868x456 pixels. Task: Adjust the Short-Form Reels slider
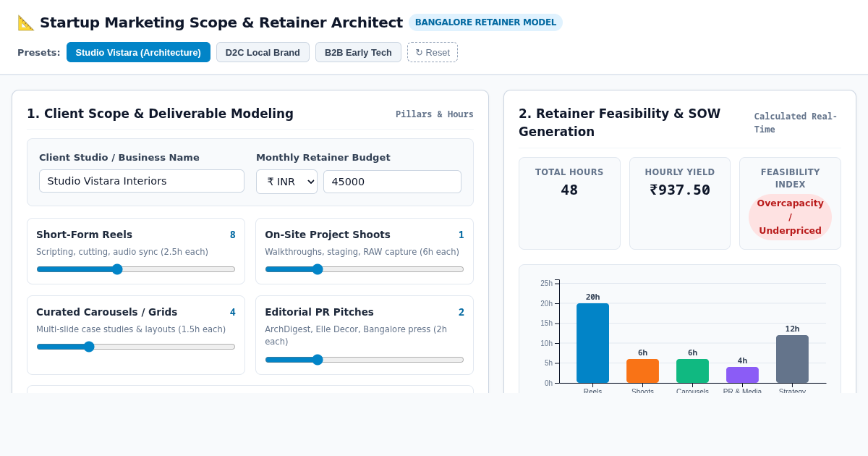[136, 269]
